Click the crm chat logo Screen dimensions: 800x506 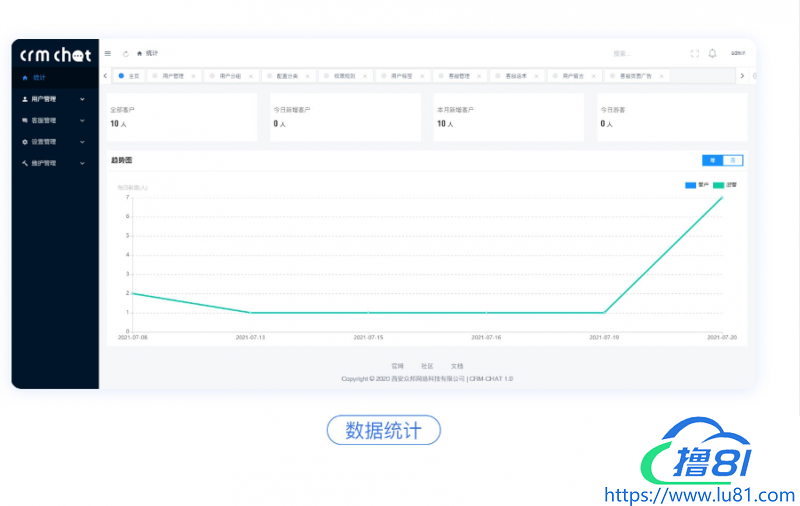[55, 55]
